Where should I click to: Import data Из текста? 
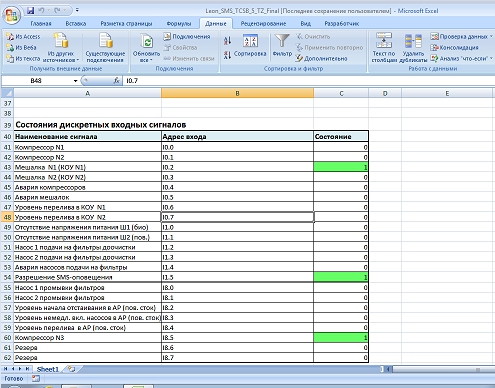[23, 59]
